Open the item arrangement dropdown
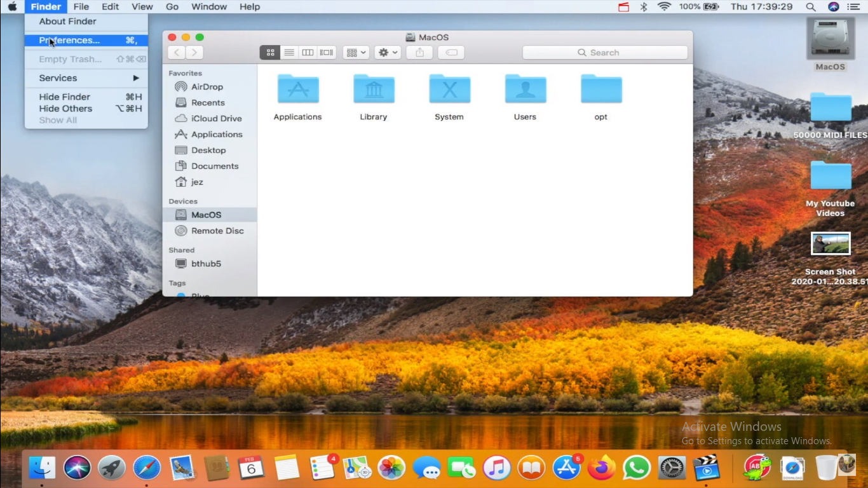The width and height of the screenshot is (868, 488). [x=356, y=53]
